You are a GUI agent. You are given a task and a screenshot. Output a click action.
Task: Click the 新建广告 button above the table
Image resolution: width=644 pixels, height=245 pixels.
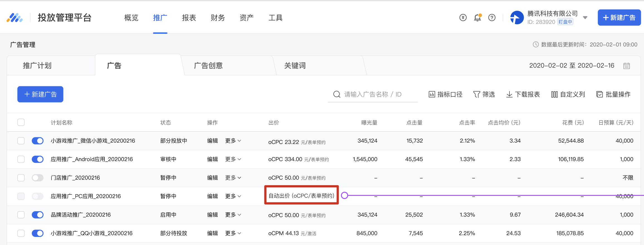coord(40,94)
